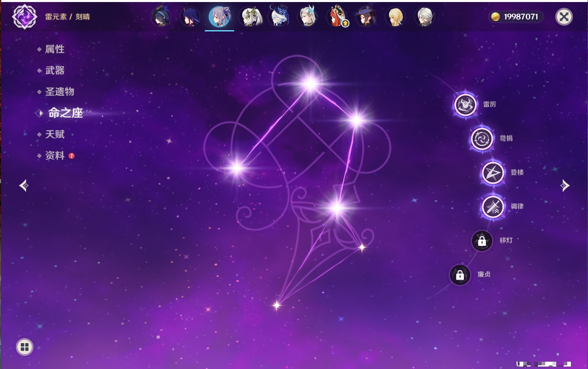Select the silver-haired Arlecchino avatar
The height and width of the screenshot is (369, 588).
(424, 17)
